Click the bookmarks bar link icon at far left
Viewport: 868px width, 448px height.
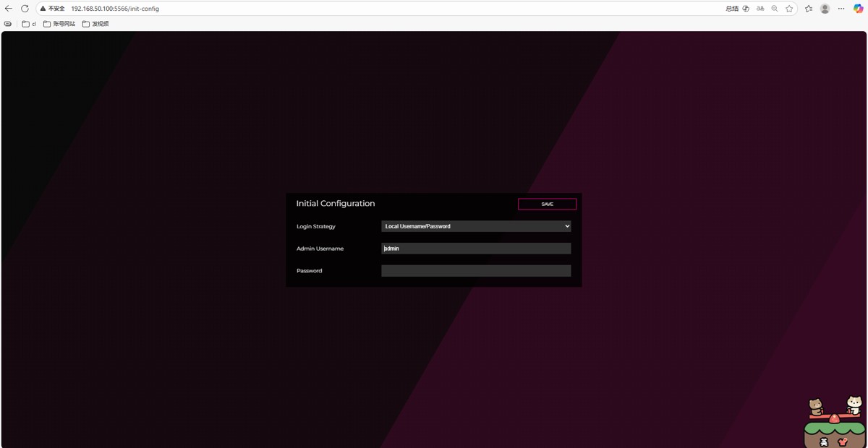tap(8, 24)
